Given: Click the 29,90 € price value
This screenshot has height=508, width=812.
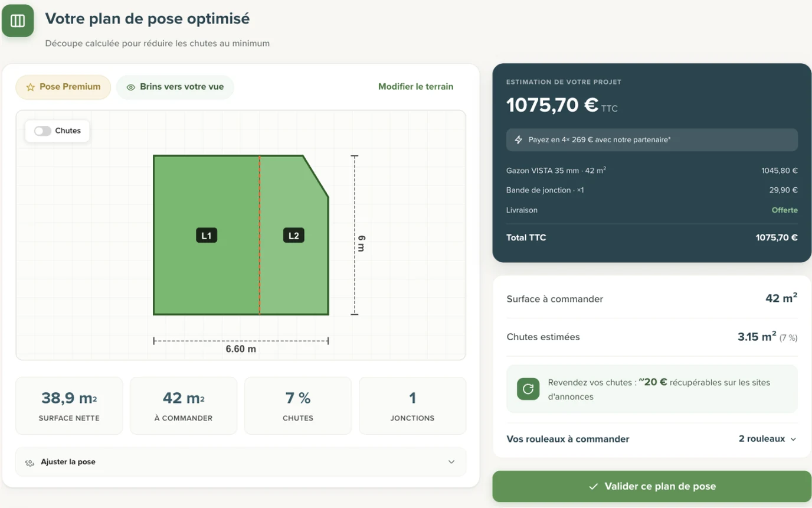Looking at the screenshot, I should (784, 190).
